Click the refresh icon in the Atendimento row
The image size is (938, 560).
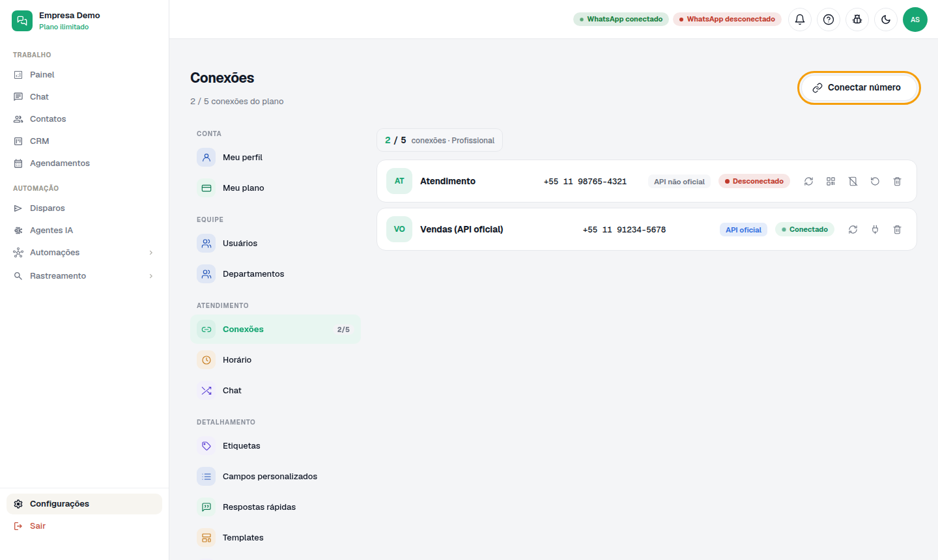click(x=808, y=182)
